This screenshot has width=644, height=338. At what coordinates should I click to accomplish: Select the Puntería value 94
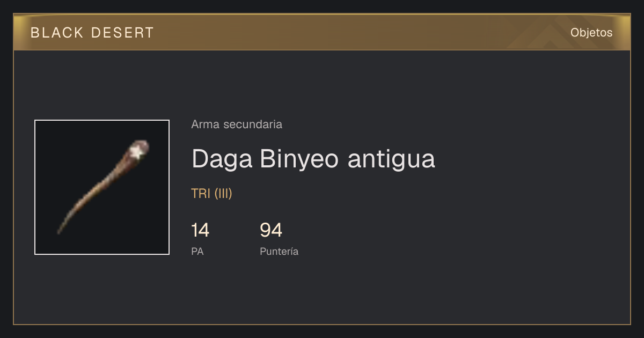click(x=271, y=230)
